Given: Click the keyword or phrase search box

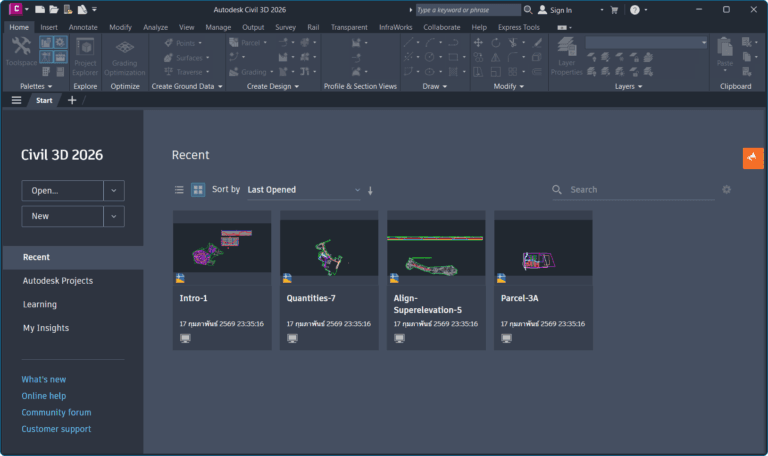Looking at the screenshot, I should point(468,10).
